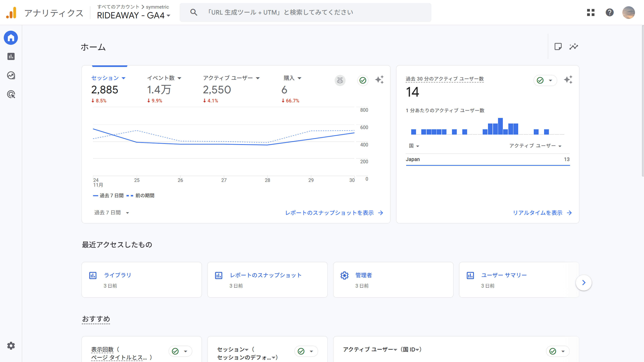Click the annotations note icon near Home
This screenshot has height=362, width=644.
point(558,46)
